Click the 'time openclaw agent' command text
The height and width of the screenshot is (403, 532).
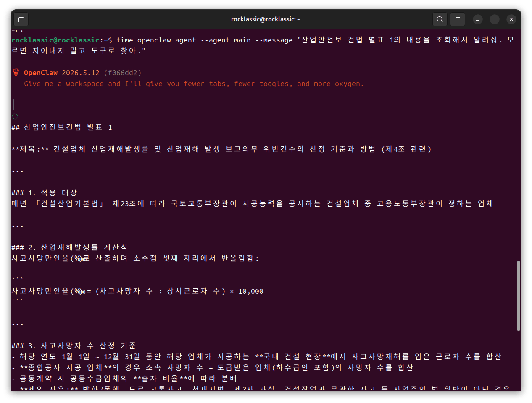point(156,40)
